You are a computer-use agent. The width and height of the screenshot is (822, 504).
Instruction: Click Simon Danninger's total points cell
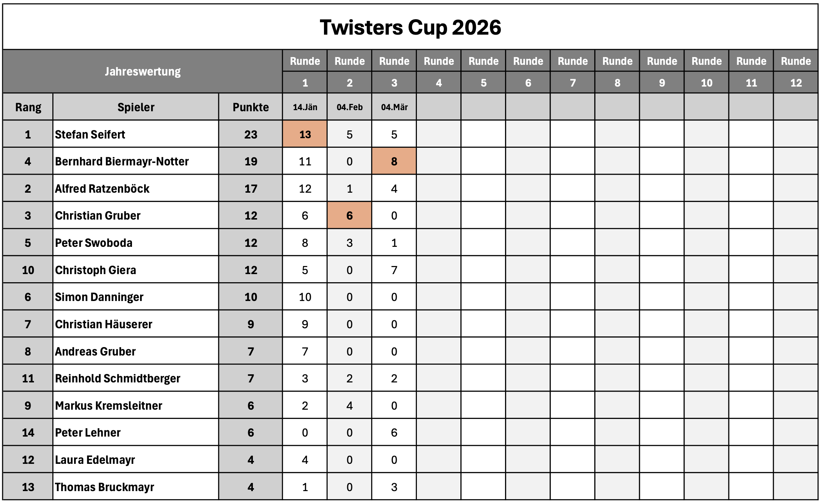click(x=251, y=297)
